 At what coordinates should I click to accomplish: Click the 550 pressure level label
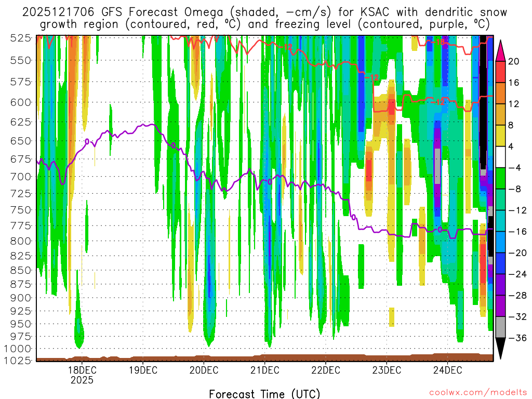21,60
